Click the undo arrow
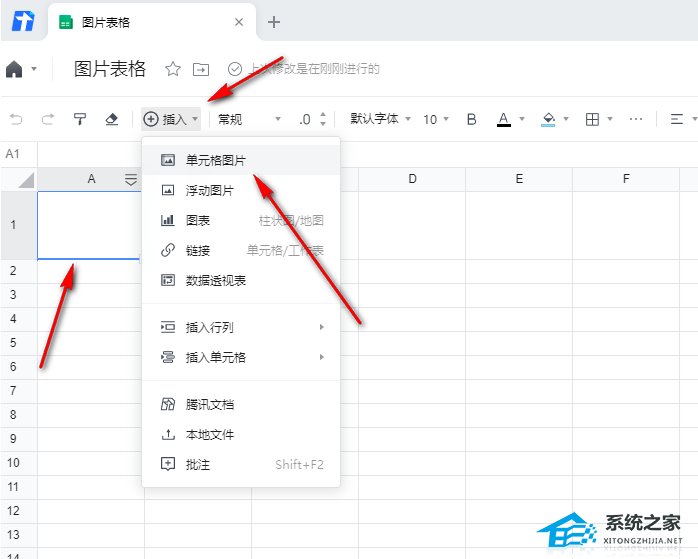 16,119
